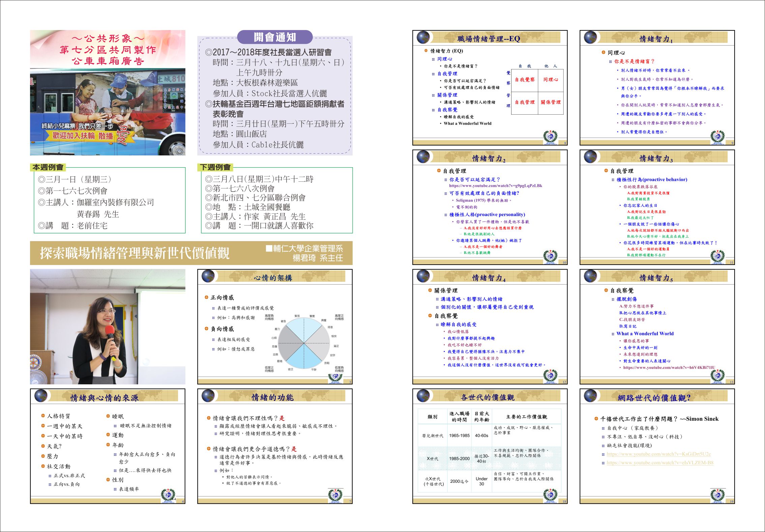This screenshot has height=532, width=765.
Task: Click the 2000迄今 table cell
Action: (459, 481)
